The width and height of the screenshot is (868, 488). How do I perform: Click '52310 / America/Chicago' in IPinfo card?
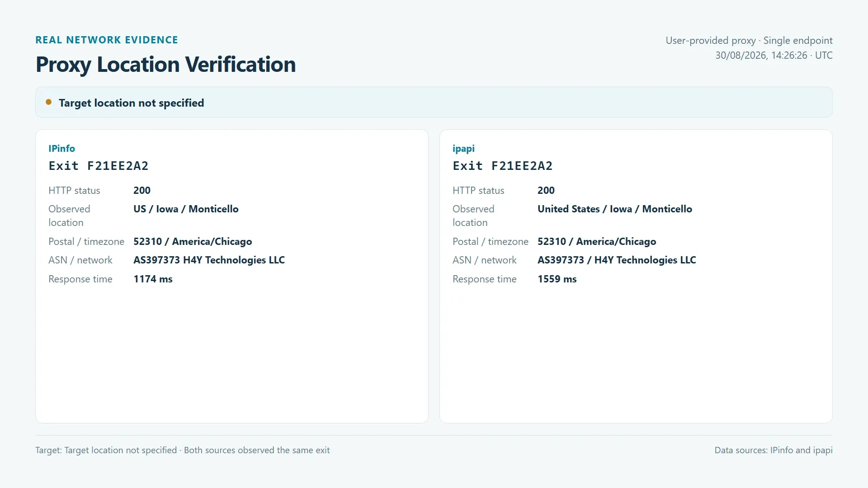(193, 241)
